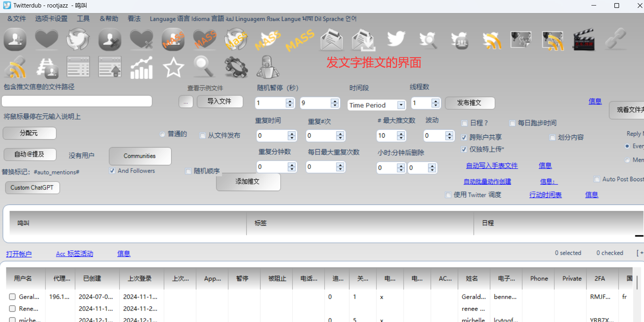Increase the 波动 spinner value
Viewport: 644px width, 322px height.
point(449,133)
